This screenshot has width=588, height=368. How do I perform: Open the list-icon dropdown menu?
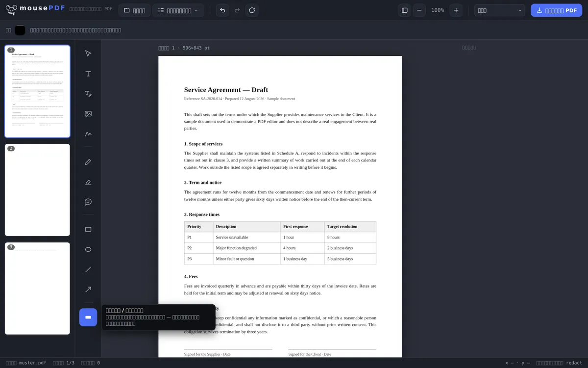[x=178, y=10]
